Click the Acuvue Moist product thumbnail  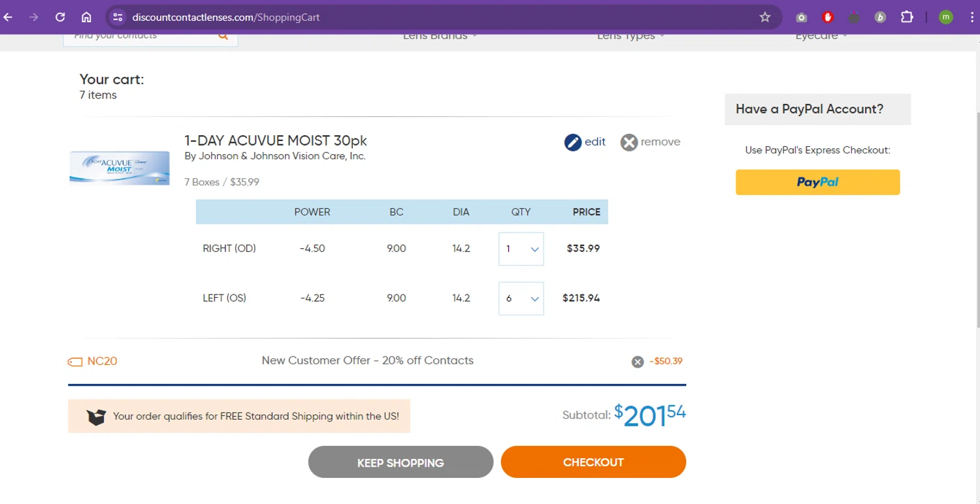[x=120, y=168]
